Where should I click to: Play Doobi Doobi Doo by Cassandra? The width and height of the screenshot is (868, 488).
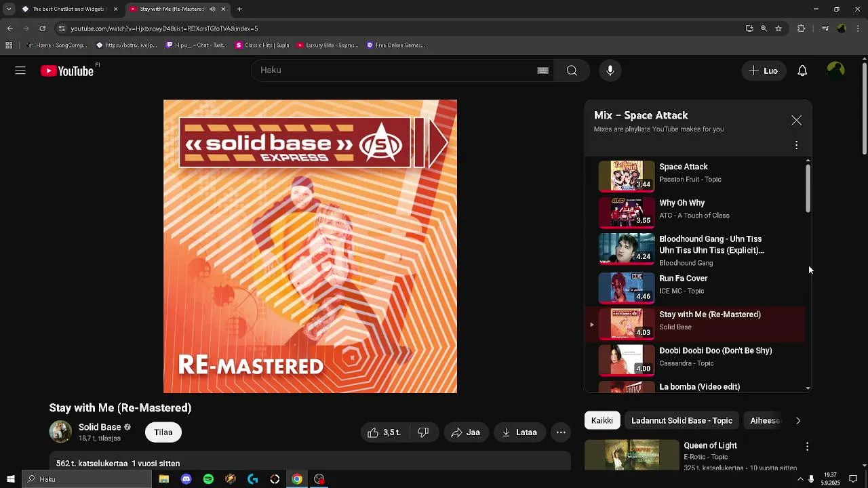click(695, 360)
